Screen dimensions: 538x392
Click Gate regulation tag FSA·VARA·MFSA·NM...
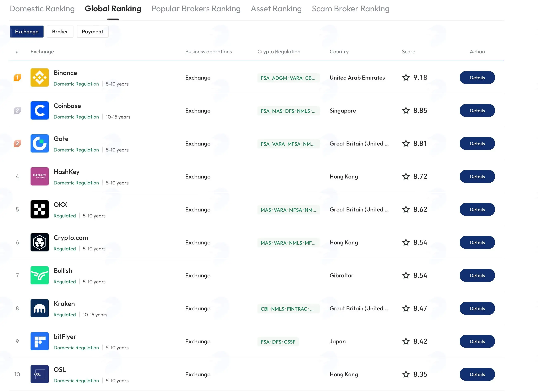pos(288,144)
